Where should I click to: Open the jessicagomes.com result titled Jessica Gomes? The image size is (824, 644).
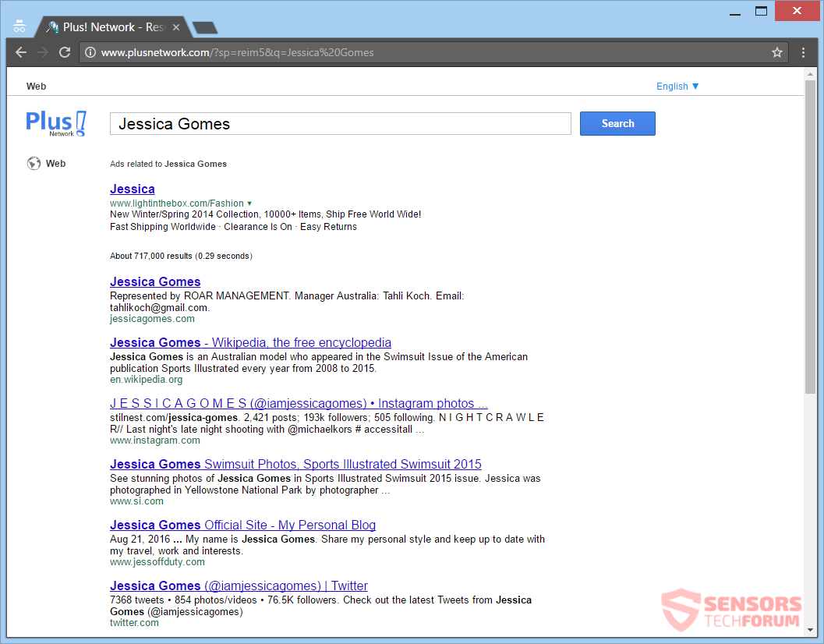coord(155,281)
